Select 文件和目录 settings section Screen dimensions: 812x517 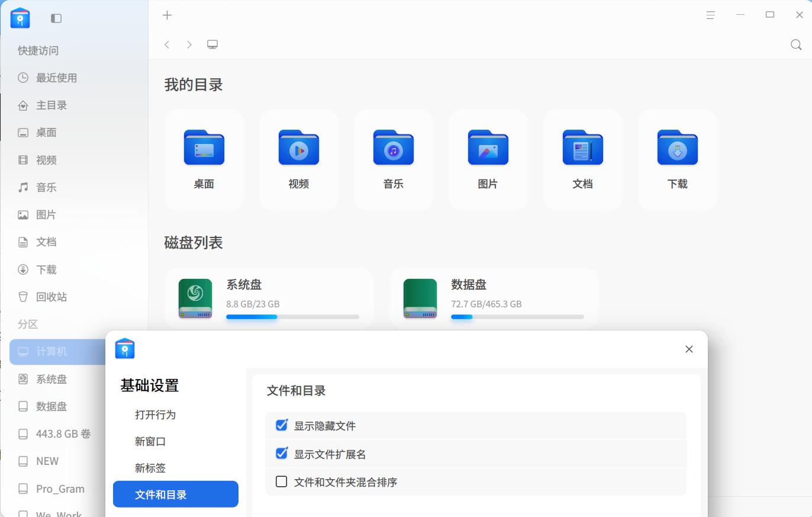point(176,494)
